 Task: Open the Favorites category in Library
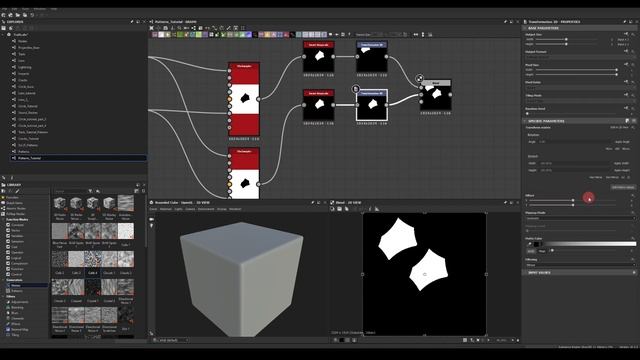[x=12, y=198]
